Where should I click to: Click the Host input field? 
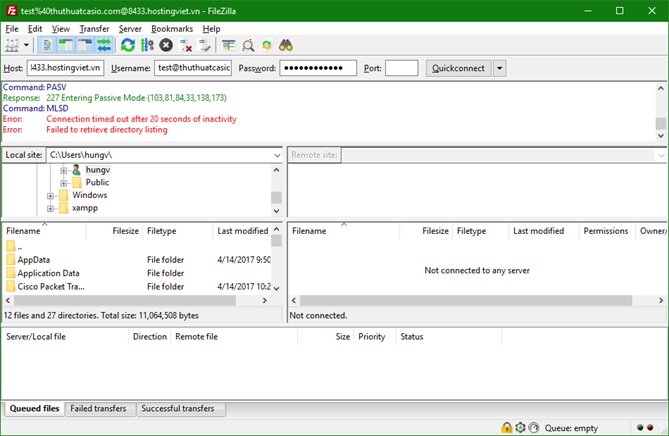click(65, 68)
